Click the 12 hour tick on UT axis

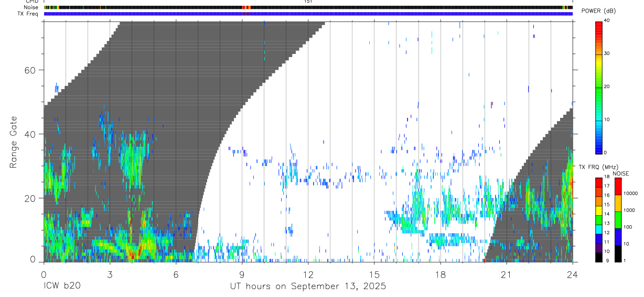tap(308, 274)
